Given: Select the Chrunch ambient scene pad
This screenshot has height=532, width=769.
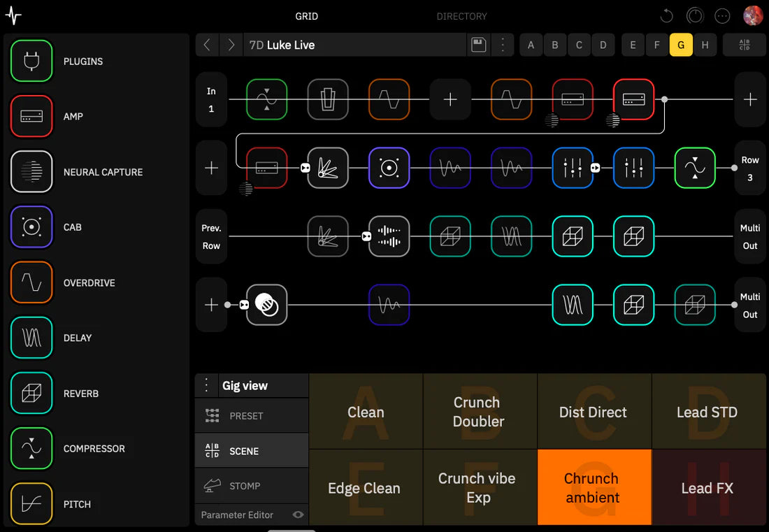Looking at the screenshot, I should [x=594, y=487].
